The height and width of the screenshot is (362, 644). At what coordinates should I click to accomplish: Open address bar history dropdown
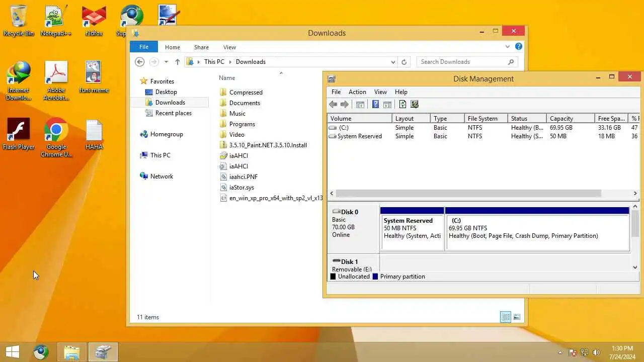[x=393, y=62]
